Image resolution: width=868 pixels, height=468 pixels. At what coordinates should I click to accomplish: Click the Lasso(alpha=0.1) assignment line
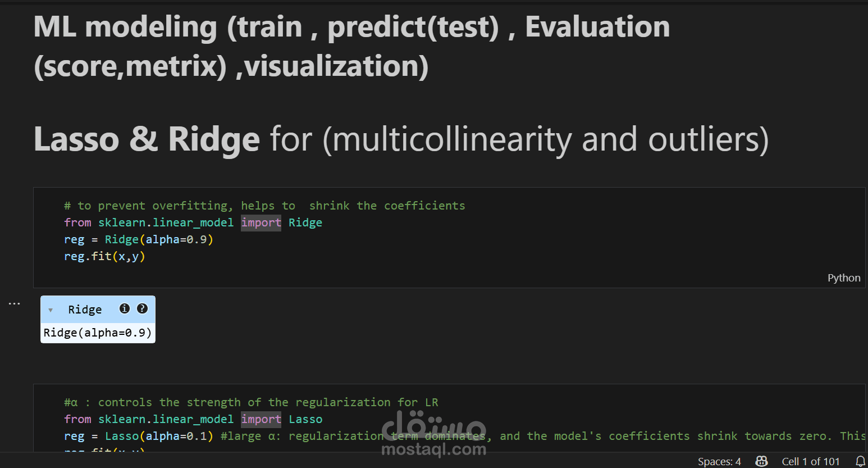(x=139, y=437)
